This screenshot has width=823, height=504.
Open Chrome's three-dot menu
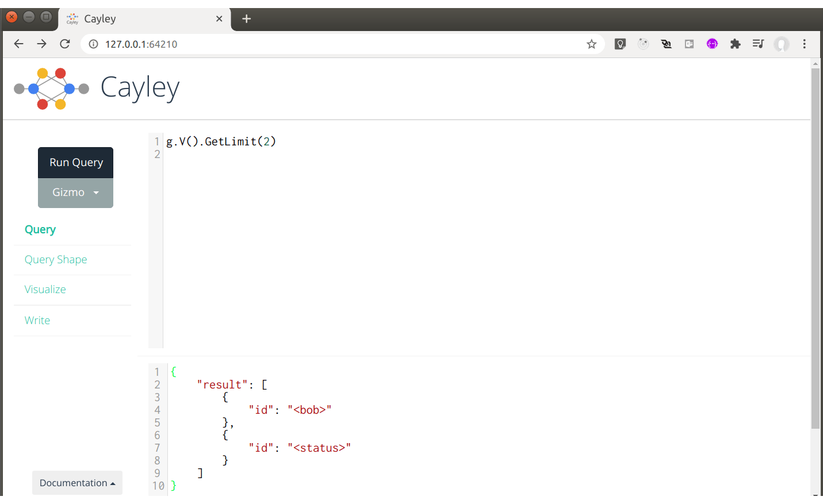pos(804,43)
